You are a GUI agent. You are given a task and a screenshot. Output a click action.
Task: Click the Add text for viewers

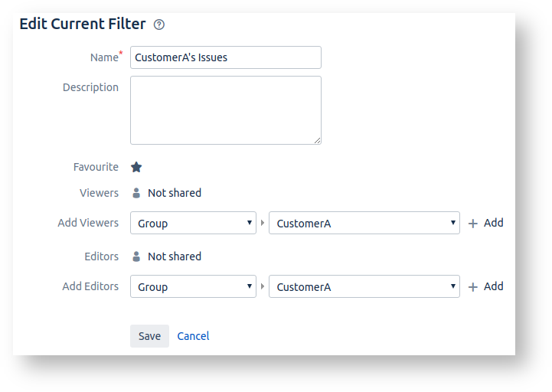494,223
